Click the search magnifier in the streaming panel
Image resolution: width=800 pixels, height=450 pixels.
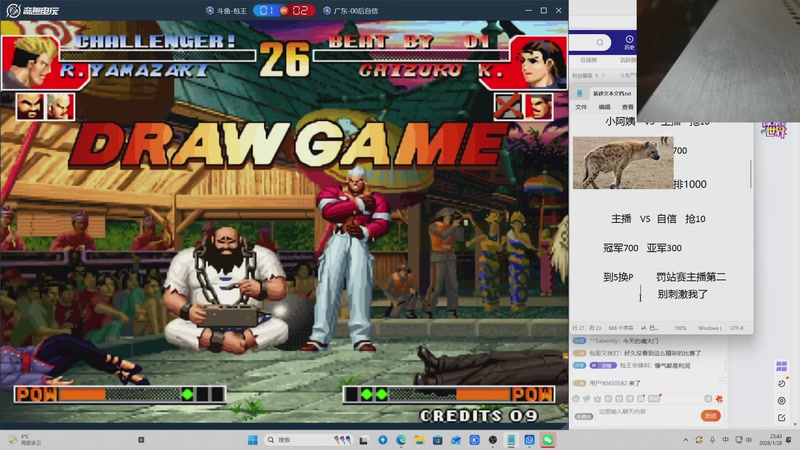coord(600,42)
